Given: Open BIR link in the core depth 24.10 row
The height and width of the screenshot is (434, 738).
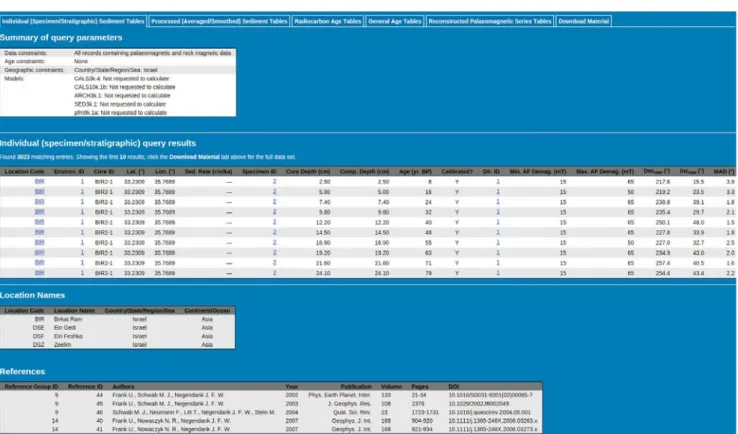Looking at the screenshot, I should pos(40,273).
